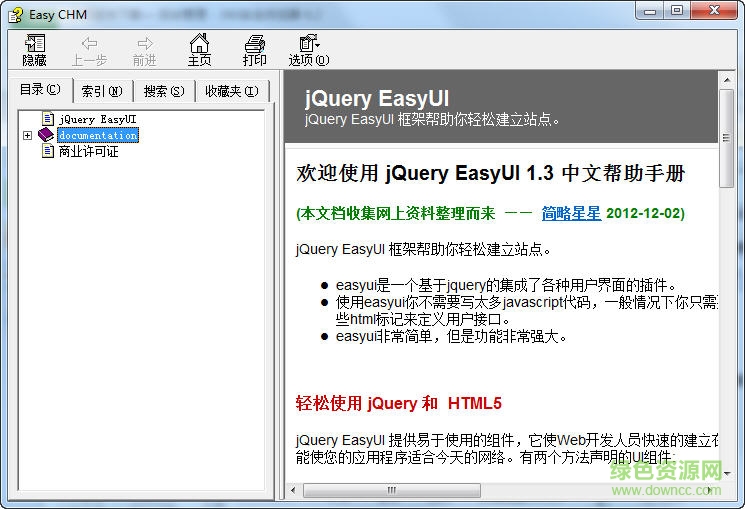Image resolution: width=745 pixels, height=509 pixels.
Task: Click the bullet text easyui非常简单，但是功能非常强大
Action: 451,336
